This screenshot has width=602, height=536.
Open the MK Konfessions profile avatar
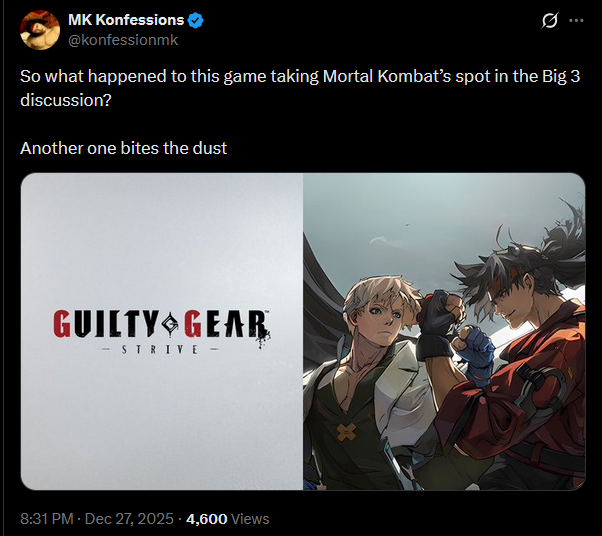pyautogui.click(x=40, y=30)
